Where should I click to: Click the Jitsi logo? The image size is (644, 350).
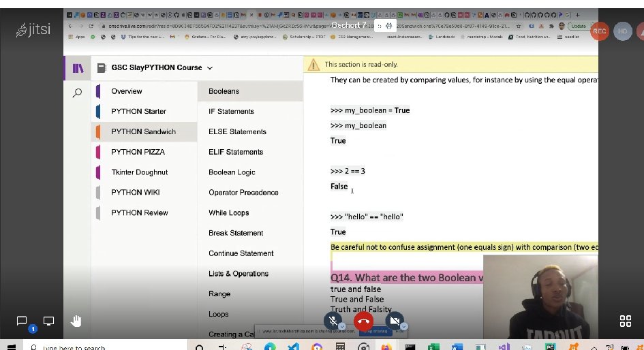(x=33, y=29)
